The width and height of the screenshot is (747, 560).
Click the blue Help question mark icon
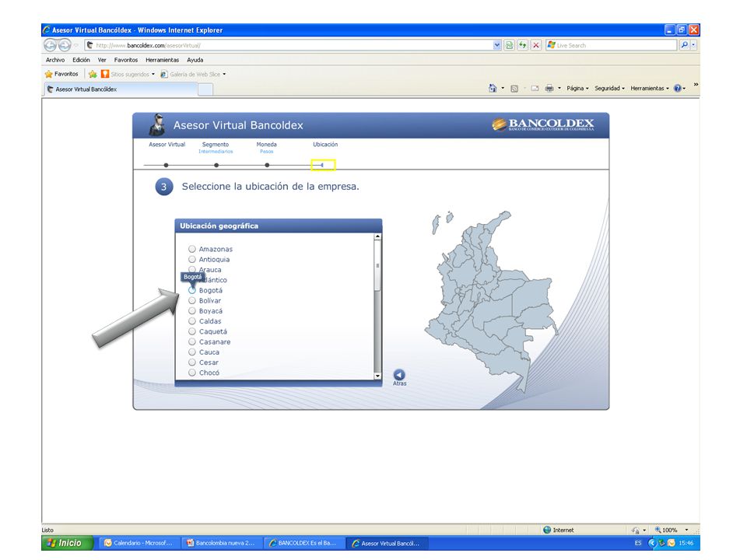coord(678,88)
